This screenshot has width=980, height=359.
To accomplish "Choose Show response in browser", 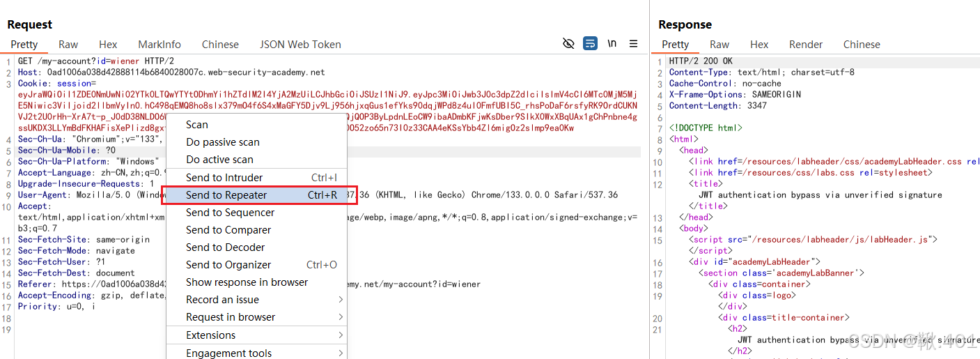I will [256, 282].
